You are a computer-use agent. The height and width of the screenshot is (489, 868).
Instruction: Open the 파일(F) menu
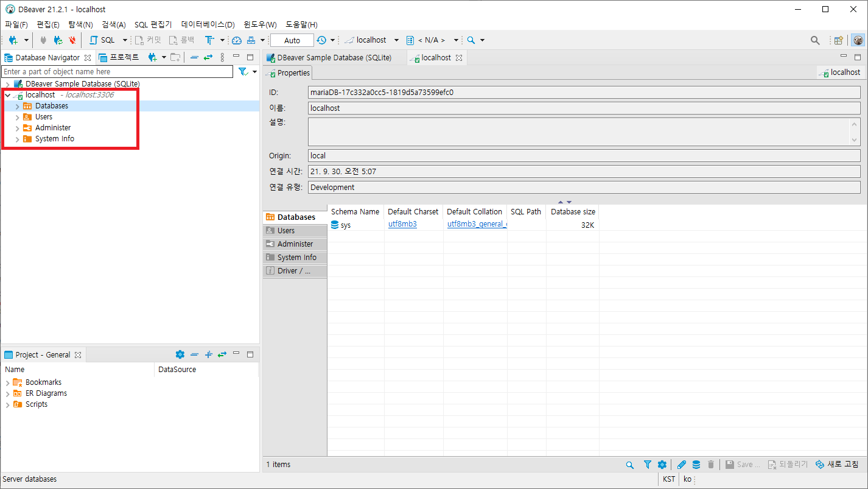click(16, 25)
